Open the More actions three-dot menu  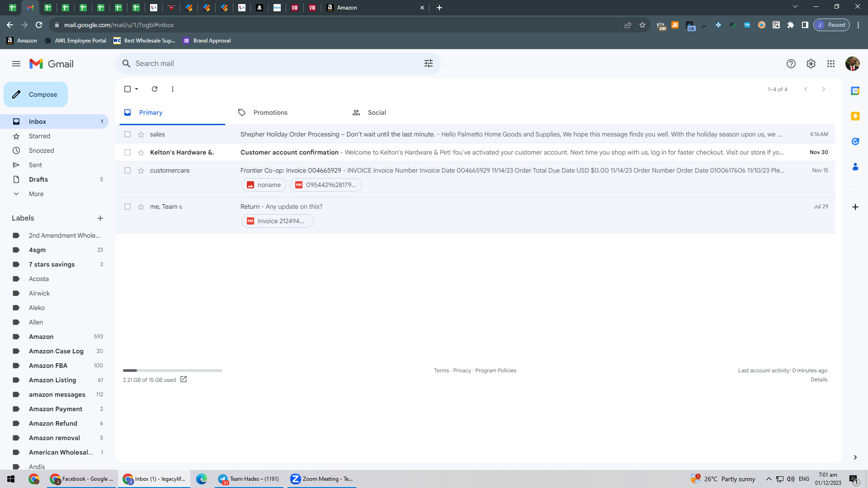pos(173,89)
